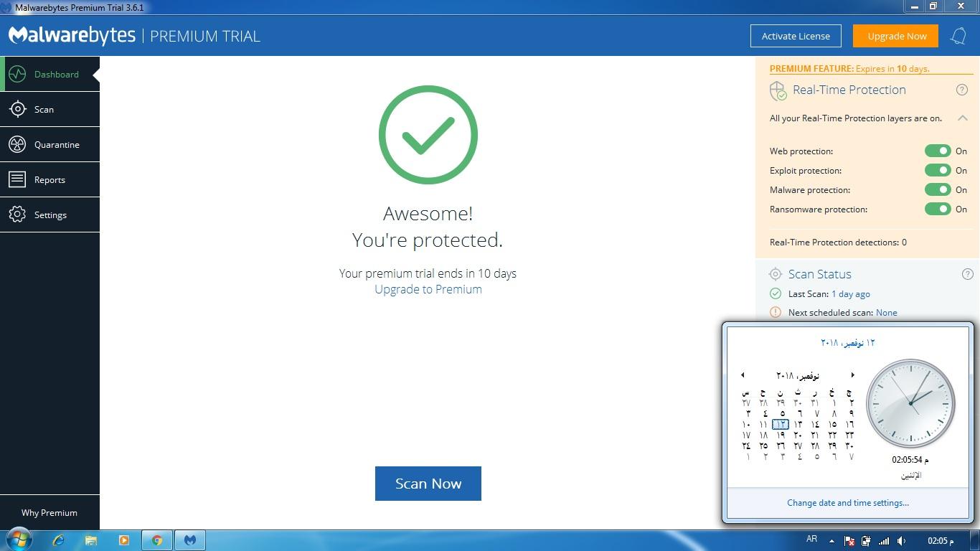
Task: Launch Internet Explorer from taskbar
Action: [x=58, y=540]
